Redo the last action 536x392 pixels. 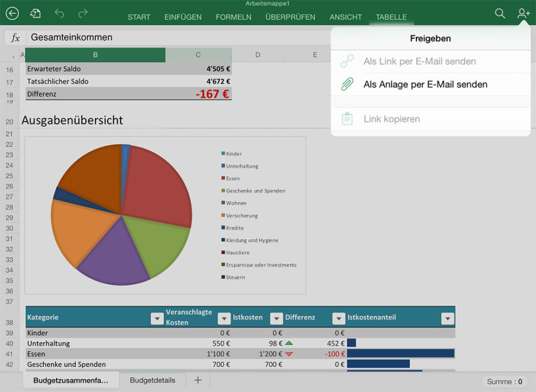coord(83,13)
